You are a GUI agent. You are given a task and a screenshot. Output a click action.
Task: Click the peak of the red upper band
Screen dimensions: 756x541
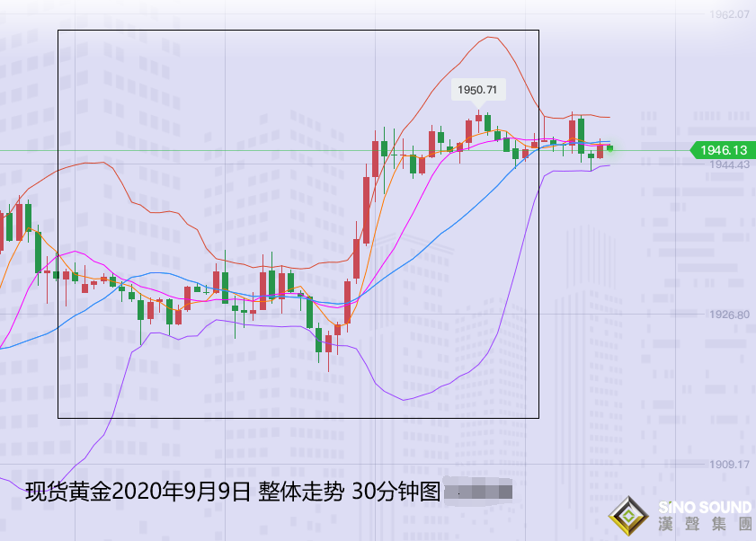coord(491,37)
